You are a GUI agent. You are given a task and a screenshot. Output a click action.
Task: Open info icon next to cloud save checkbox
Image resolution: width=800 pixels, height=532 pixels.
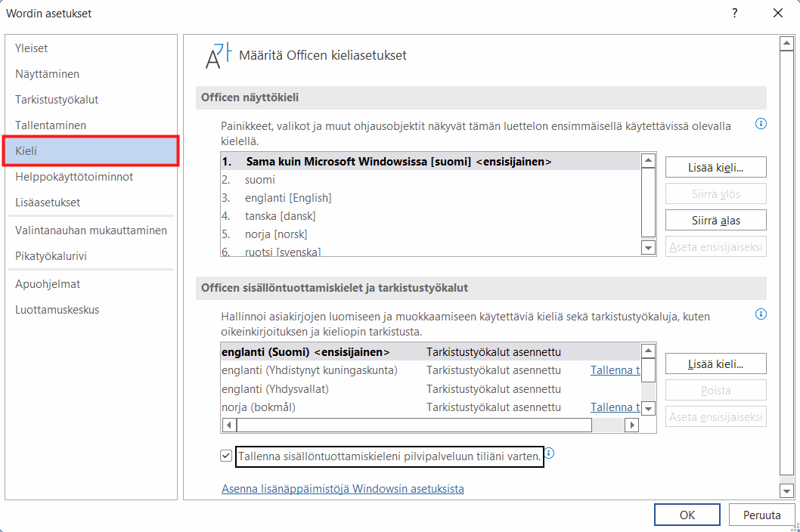click(549, 453)
